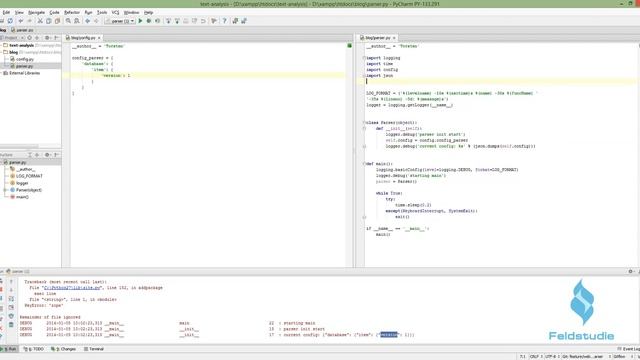Select LOG_FORMAT in Structure panel
This screenshot has width=640, height=360.
pos(29,176)
